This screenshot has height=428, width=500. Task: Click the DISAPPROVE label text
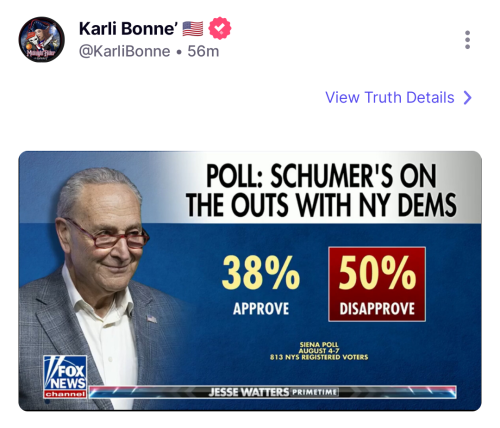(x=377, y=309)
